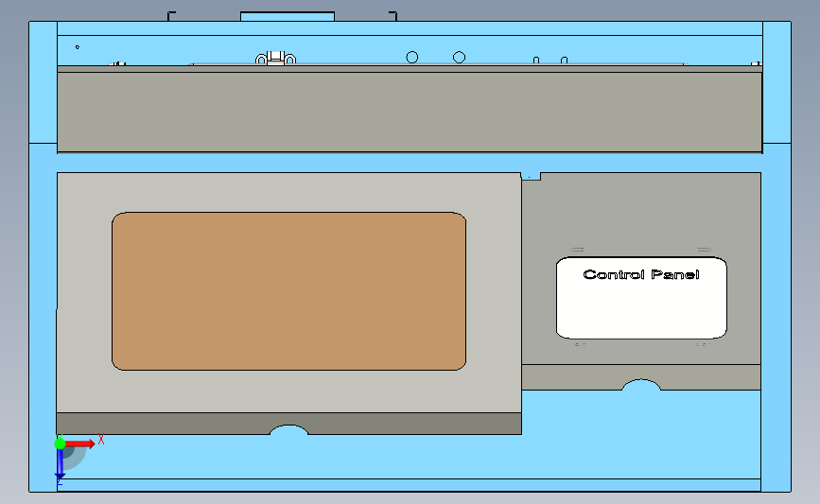The width and height of the screenshot is (820, 504).
Task: Pick the raised rectangular tab on the top edge
Action: [288, 17]
